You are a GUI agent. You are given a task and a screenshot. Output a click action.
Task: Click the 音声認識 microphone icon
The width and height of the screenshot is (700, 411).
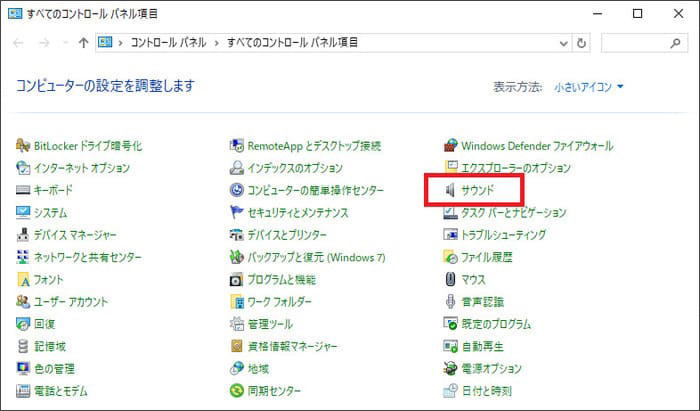pyautogui.click(x=450, y=302)
